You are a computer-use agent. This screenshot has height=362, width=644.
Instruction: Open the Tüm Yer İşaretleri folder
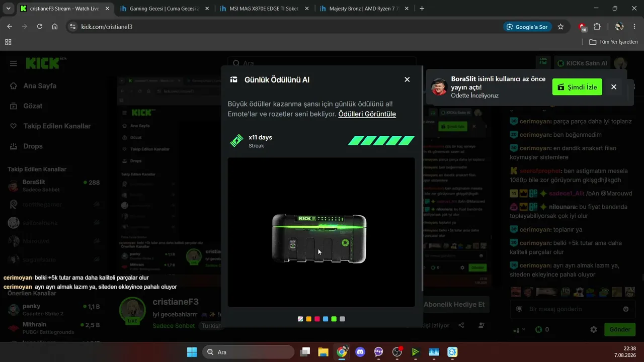(x=613, y=42)
